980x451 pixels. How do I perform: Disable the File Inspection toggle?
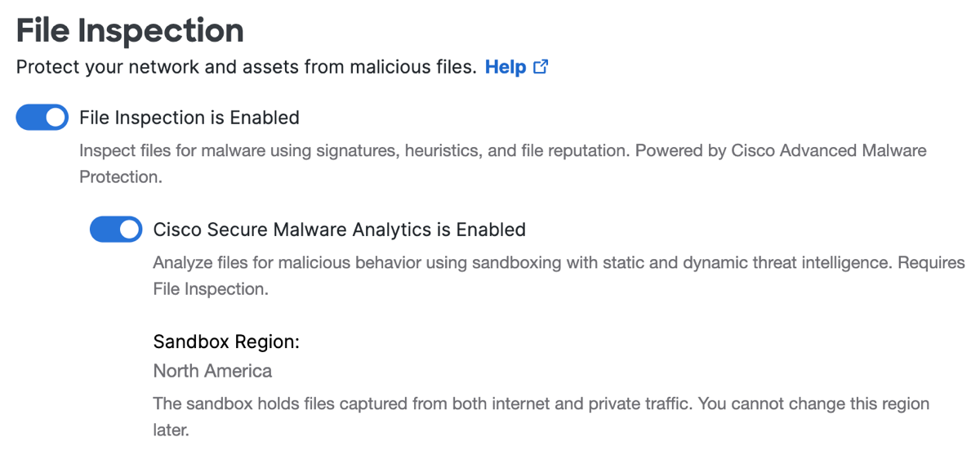[42, 118]
